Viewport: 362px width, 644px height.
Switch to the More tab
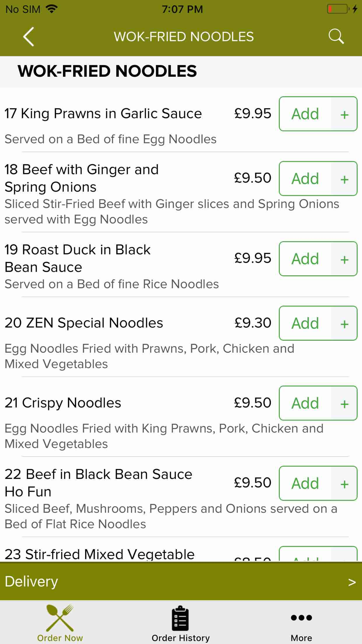[x=301, y=623]
